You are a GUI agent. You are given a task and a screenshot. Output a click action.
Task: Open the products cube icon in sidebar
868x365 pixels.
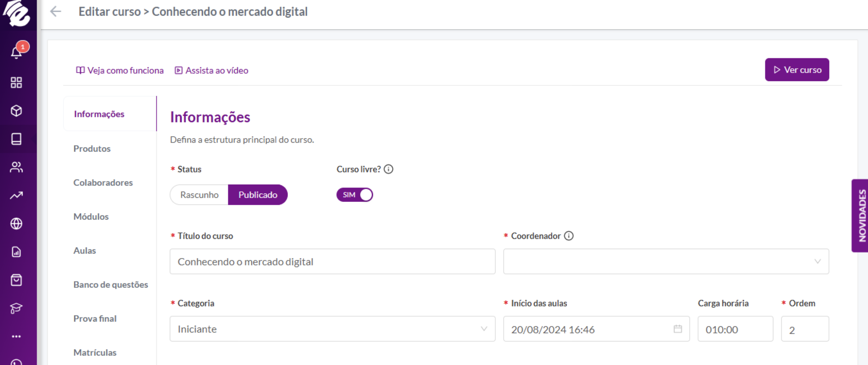(x=16, y=110)
